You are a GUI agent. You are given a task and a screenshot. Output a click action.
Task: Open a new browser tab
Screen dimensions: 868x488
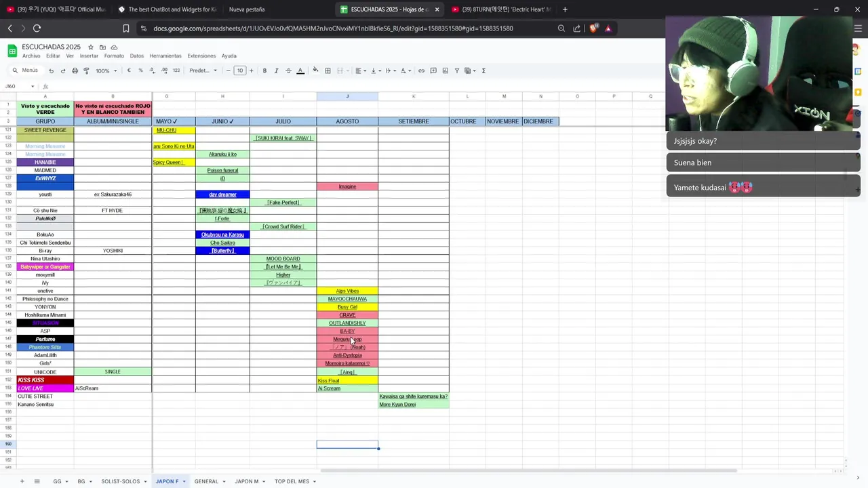[565, 9]
